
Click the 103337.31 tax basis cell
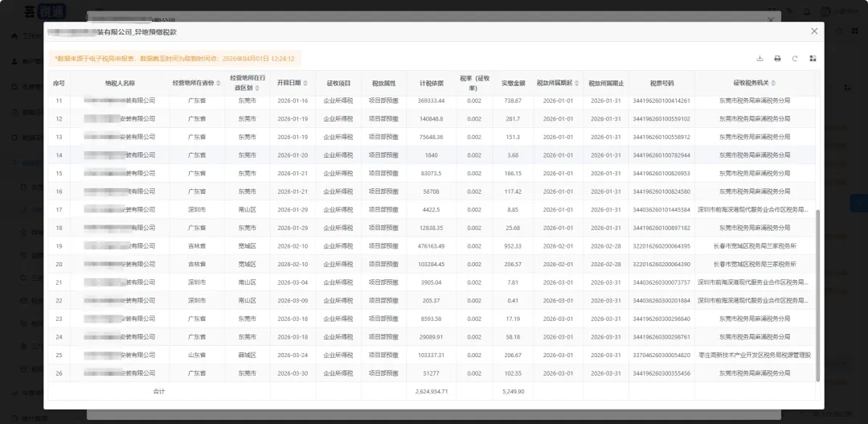coord(432,356)
